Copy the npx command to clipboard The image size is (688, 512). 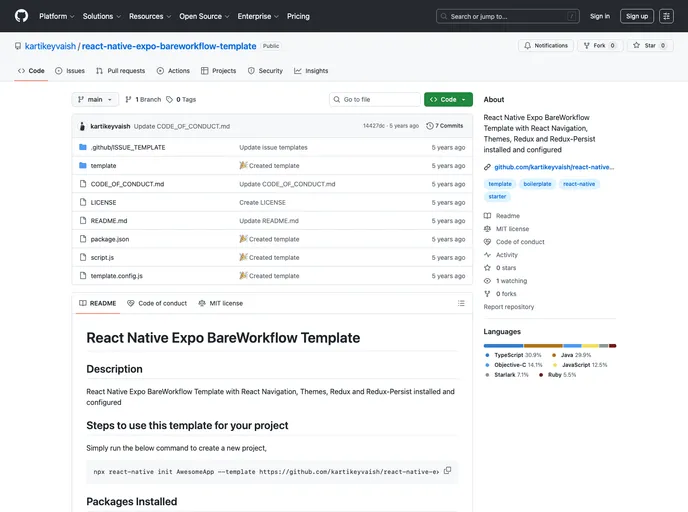[x=447, y=470]
